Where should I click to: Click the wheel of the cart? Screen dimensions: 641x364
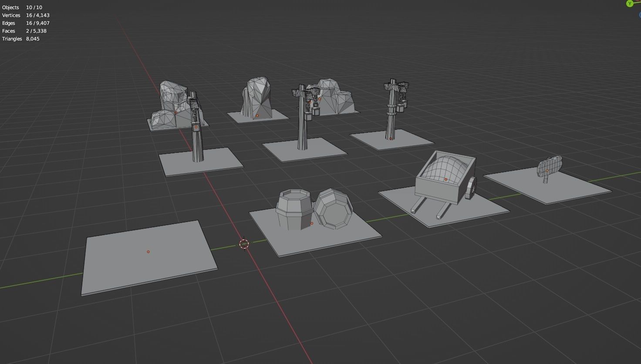click(471, 189)
